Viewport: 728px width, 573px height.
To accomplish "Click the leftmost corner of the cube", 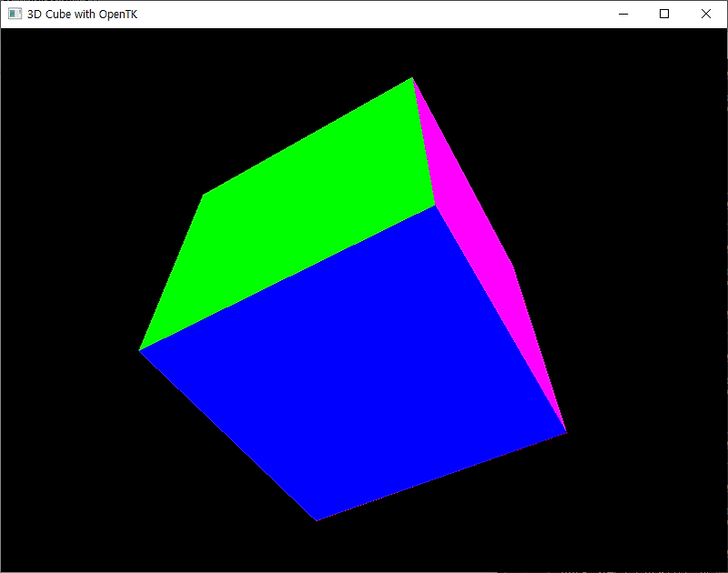I will pos(141,348).
